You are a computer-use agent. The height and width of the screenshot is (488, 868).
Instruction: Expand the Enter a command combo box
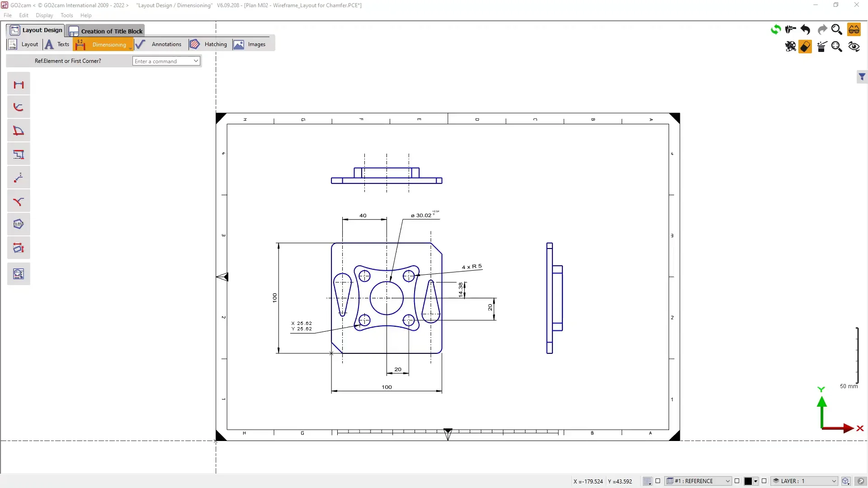coord(196,61)
